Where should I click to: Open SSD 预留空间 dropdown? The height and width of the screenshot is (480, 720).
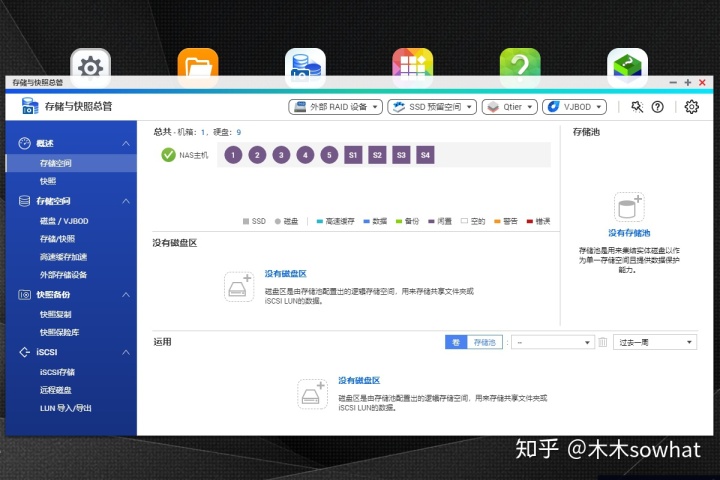[432, 107]
